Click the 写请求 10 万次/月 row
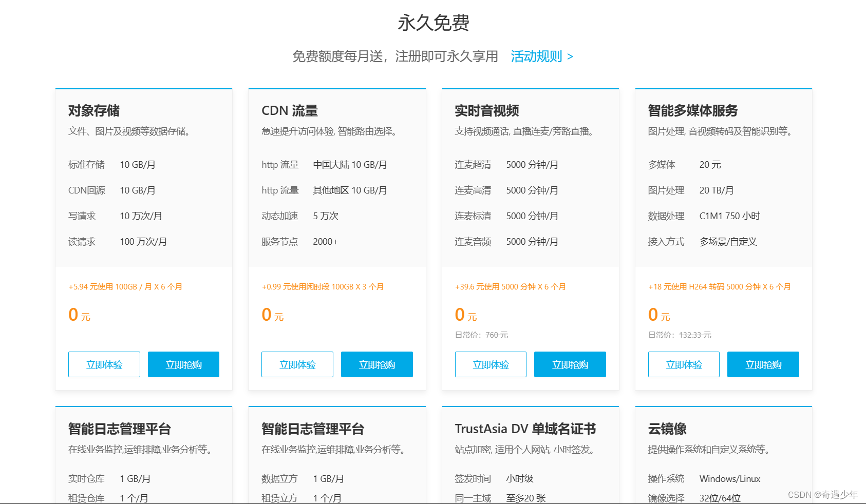The height and width of the screenshot is (504, 866). click(x=116, y=216)
